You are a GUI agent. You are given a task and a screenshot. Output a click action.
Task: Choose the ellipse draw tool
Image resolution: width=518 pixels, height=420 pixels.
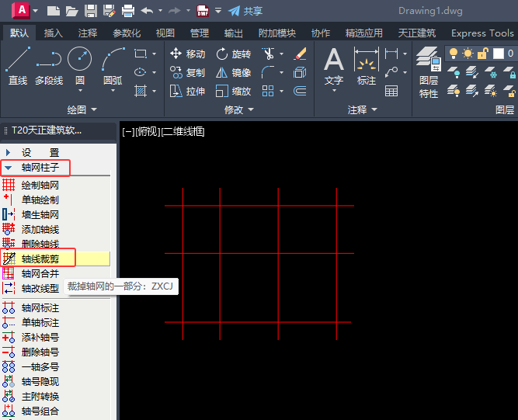[x=141, y=72]
